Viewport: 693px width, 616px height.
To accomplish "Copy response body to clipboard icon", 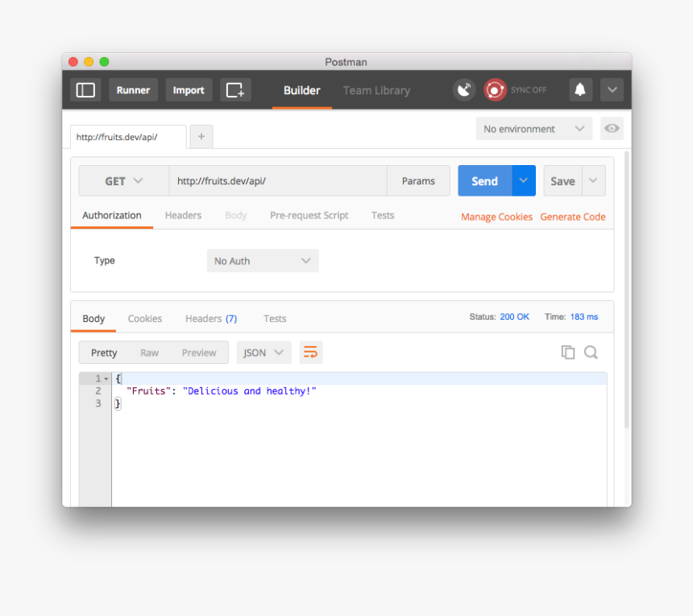I will click(x=568, y=353).
